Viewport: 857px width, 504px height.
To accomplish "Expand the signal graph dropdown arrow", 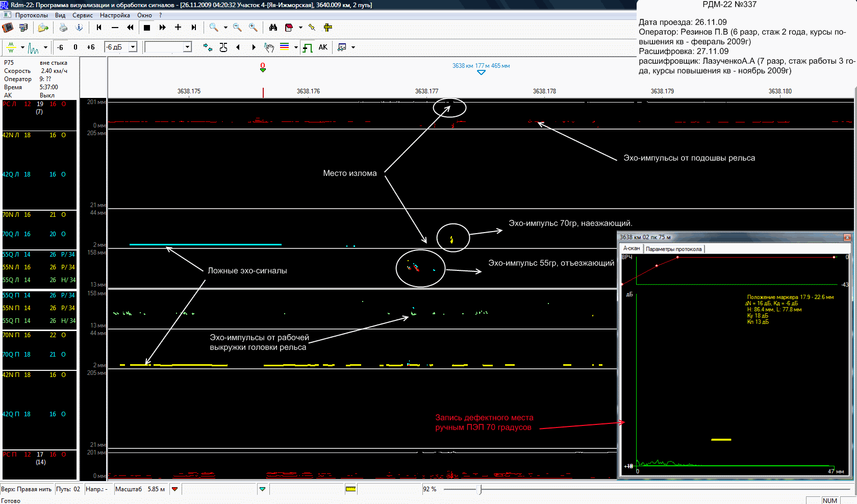I will tap(45, 47).
